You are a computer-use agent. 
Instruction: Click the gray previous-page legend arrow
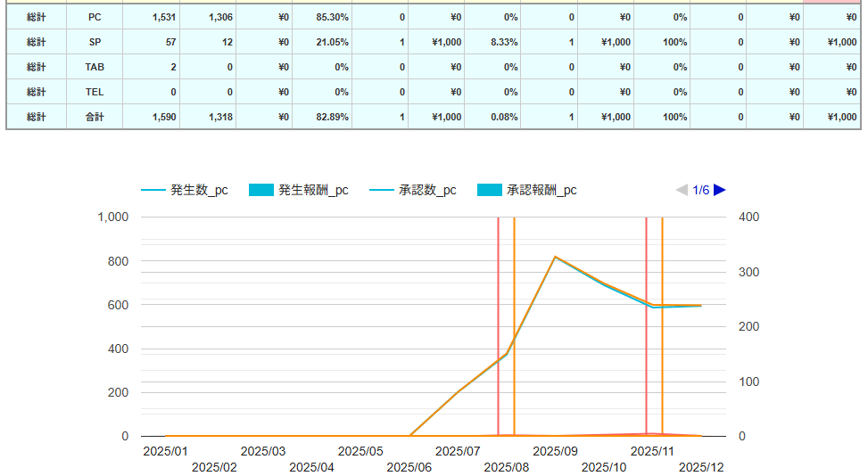(x=682, y=190)
